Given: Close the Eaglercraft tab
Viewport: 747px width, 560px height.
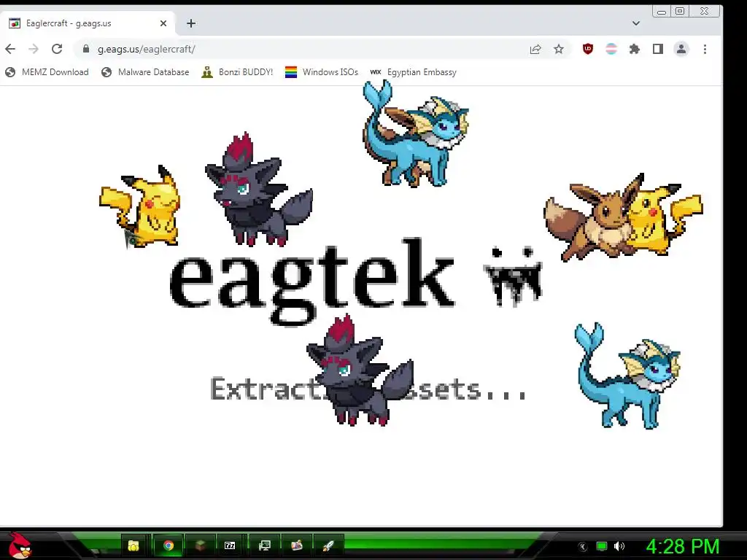Looking at the screenshot, I should 163,23.
